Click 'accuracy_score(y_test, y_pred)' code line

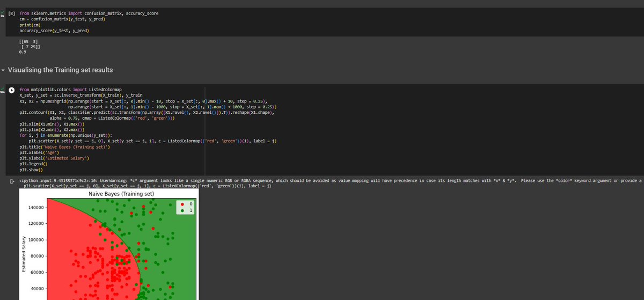[x=54, y=31]
